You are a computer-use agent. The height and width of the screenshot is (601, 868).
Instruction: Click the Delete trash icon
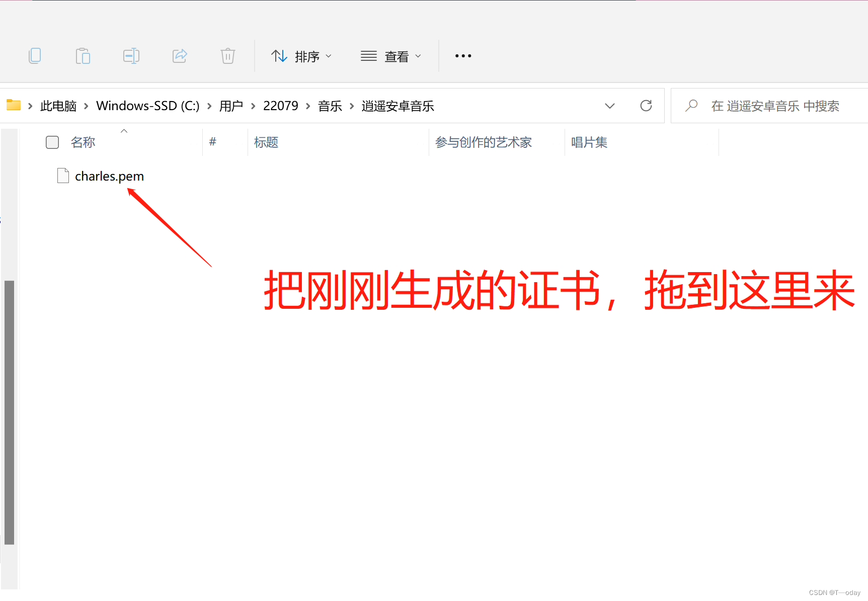pyautogui.click(x=228, y=56)
